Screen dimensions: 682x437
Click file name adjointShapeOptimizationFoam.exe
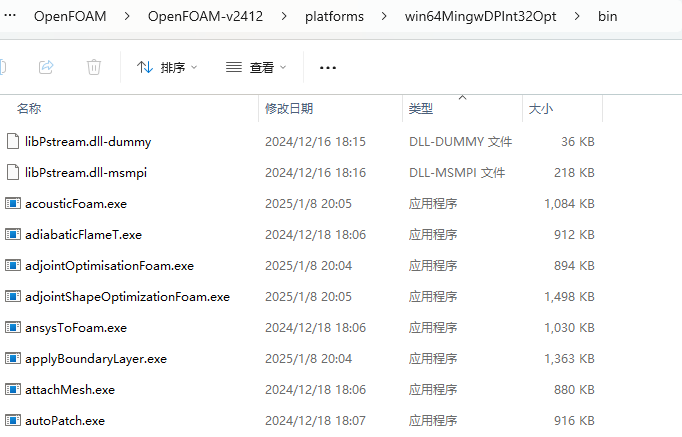[127, 297]
